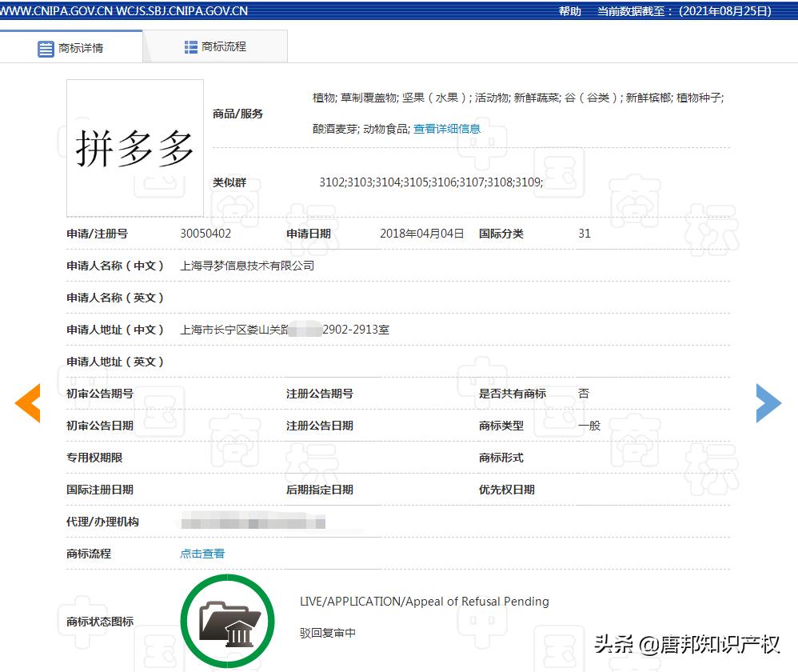Open the WWW.CNIPA.GOV.CN header link
The image size is (798, 672).
(x=56, y=10)
